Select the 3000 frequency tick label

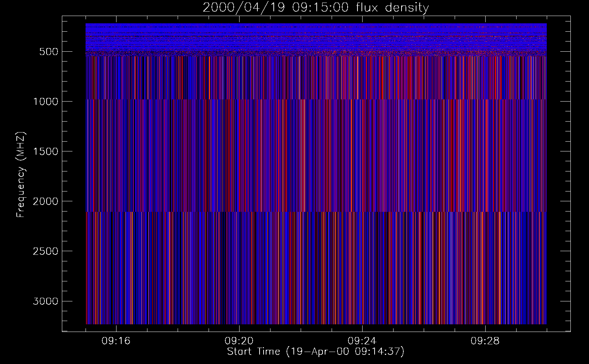46,301
